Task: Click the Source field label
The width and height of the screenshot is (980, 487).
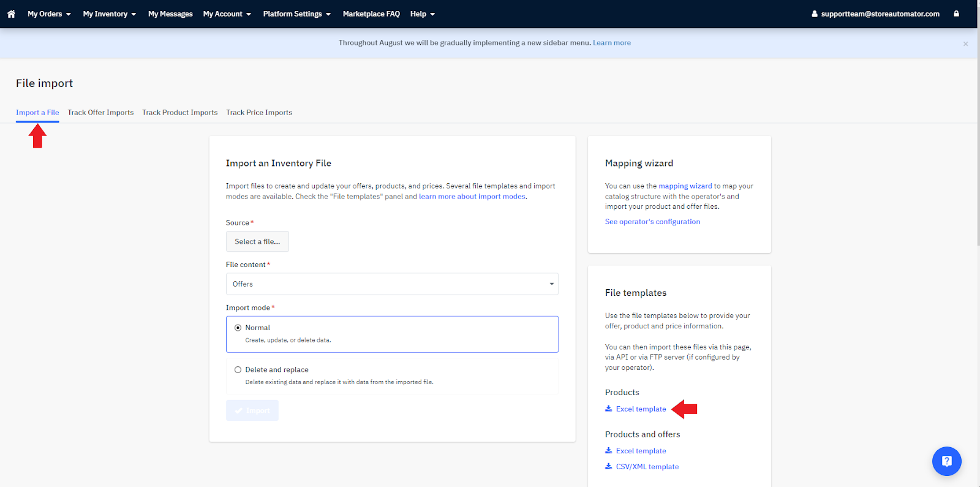Action: point(238,223)
